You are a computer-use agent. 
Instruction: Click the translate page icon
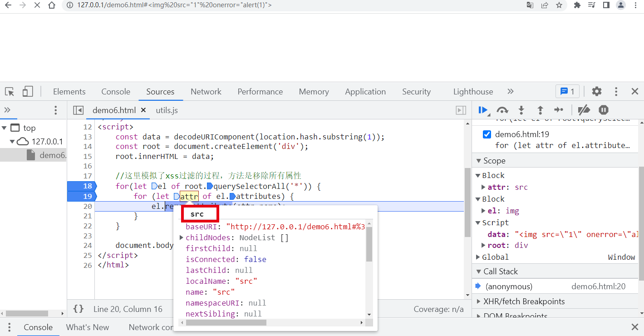pyautogui.click(x=530, y=5)
